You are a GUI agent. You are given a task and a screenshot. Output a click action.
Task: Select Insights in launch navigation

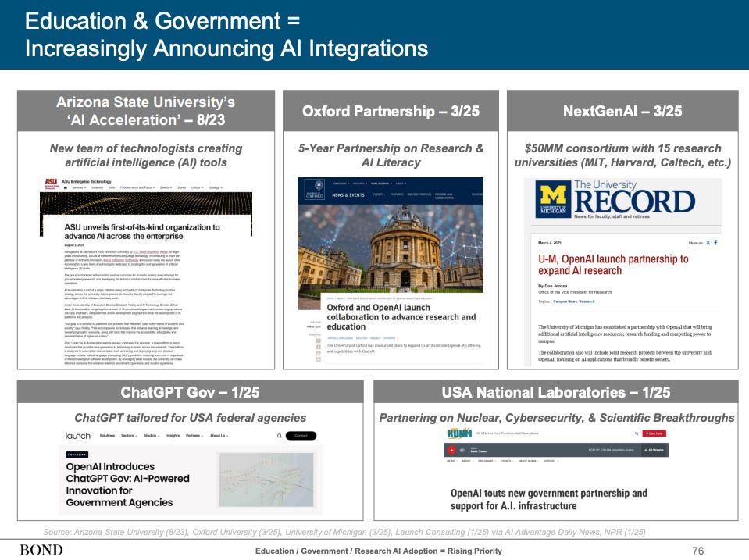tap(173, 436)
